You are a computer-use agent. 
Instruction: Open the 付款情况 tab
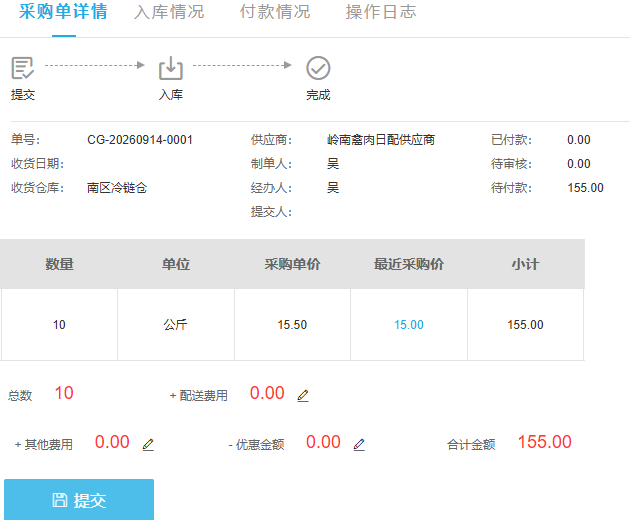pyautogui.click(x=275, y=12)
